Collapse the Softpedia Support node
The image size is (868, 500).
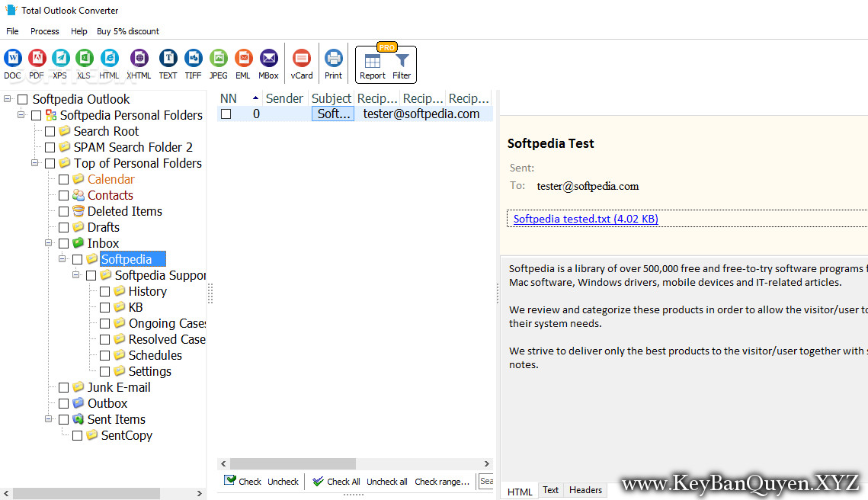(x=76, y=274)
